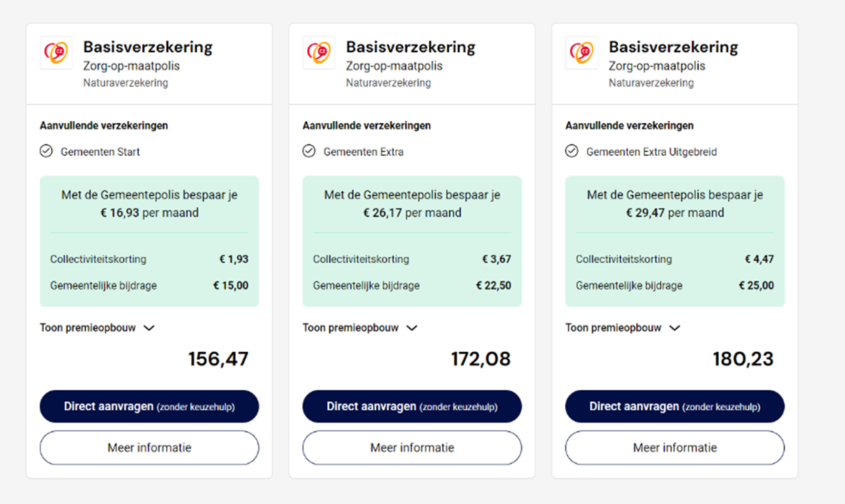This screenshot has height=504, width=845.
Task: Click chevron arrow under Extra Uitgebreid savings
Action: 674,328
